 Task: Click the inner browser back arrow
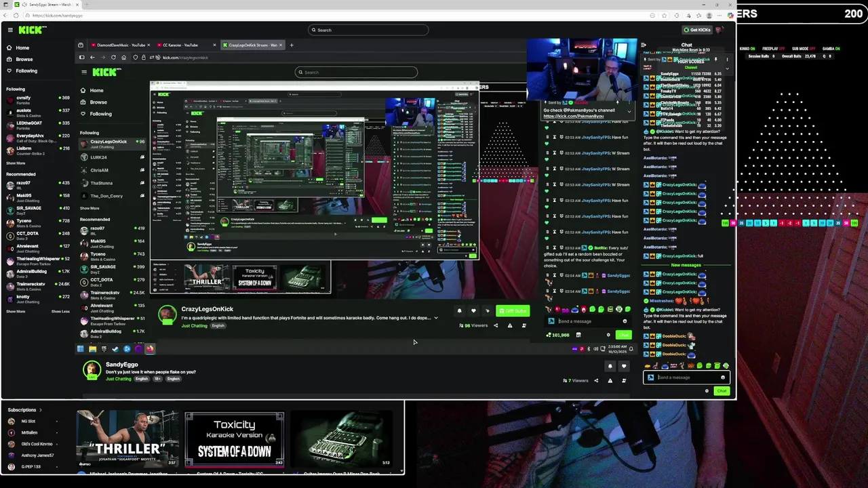click(92, 58)
